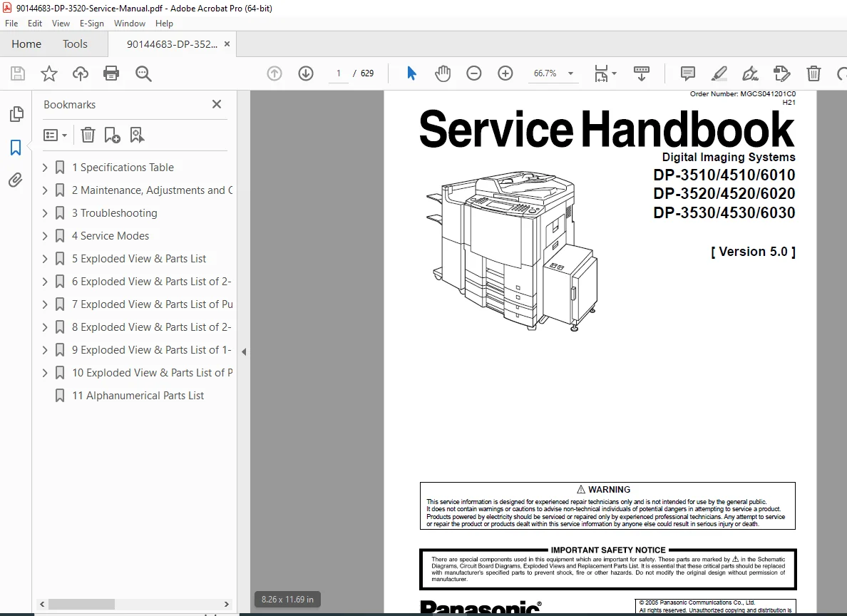
Task: Select the arrow Selection tool
Action: point(411,73)
